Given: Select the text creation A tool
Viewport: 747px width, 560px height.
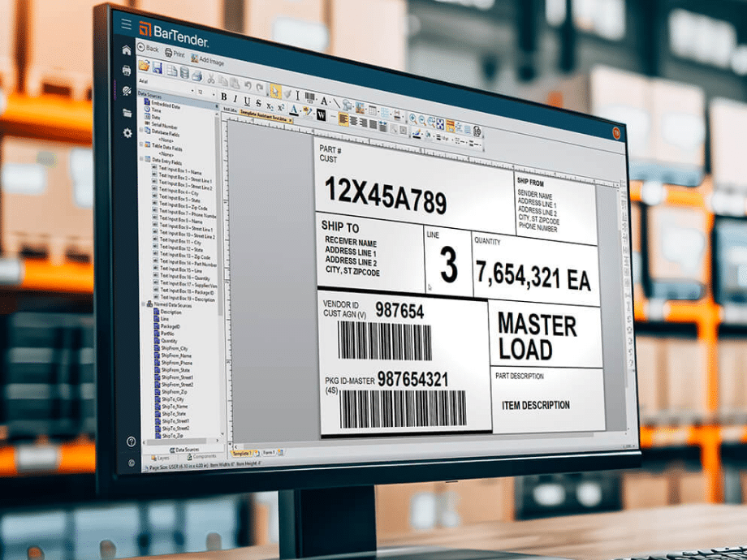Looking at the screenshot, I should tap(324, 101).
